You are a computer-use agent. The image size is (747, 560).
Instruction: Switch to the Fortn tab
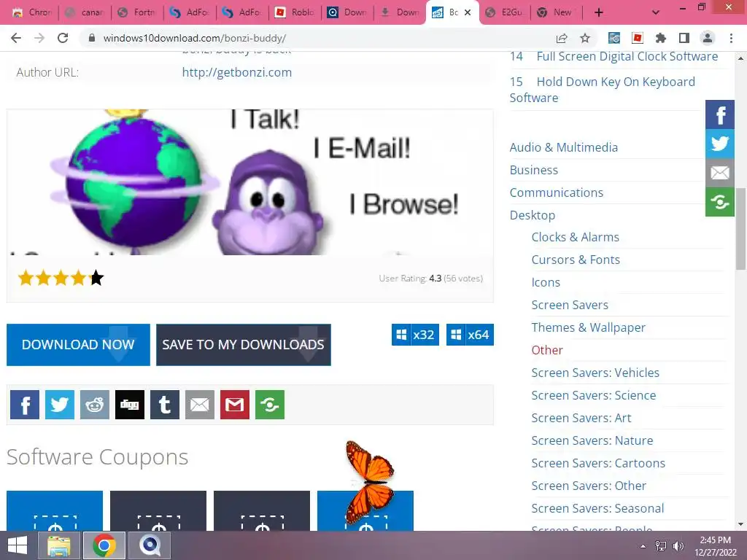coord(137,12)
